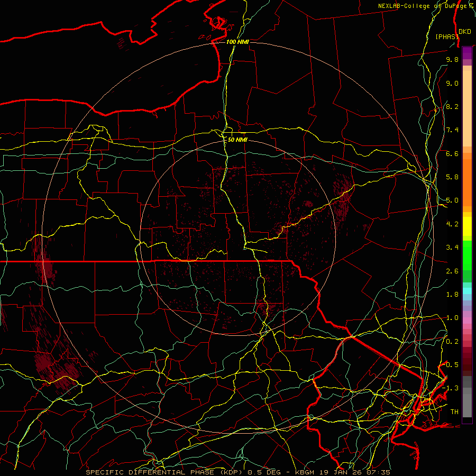Screen dimensions: 476x476
Task: Select the 8.2 value on the scale
Action: (452, 106)
